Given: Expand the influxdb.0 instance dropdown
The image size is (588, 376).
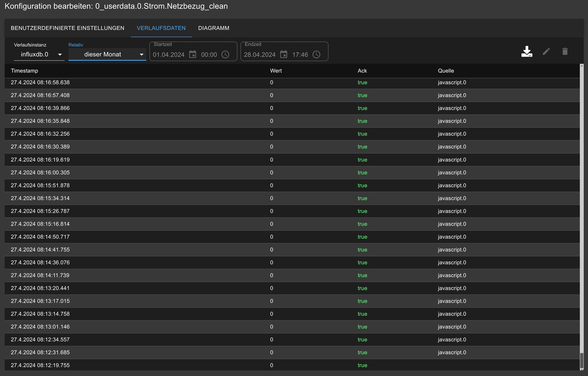Looking at the screenshot, I should tap(39, 54).
